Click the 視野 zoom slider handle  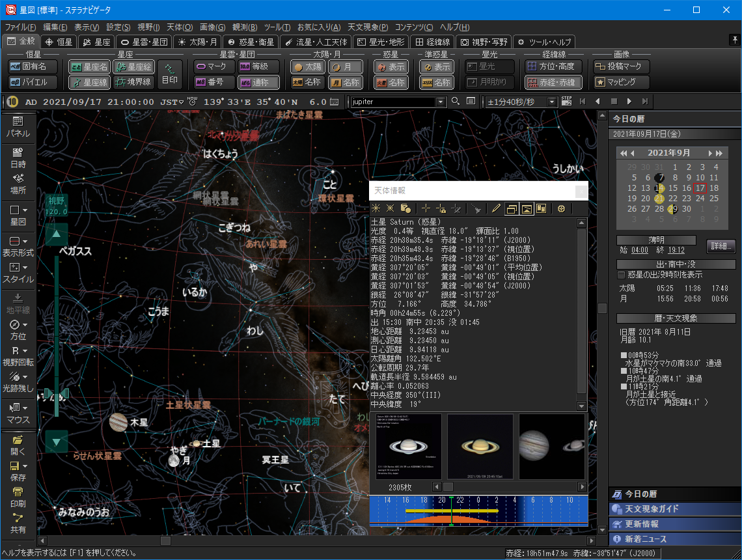(57, 393)
